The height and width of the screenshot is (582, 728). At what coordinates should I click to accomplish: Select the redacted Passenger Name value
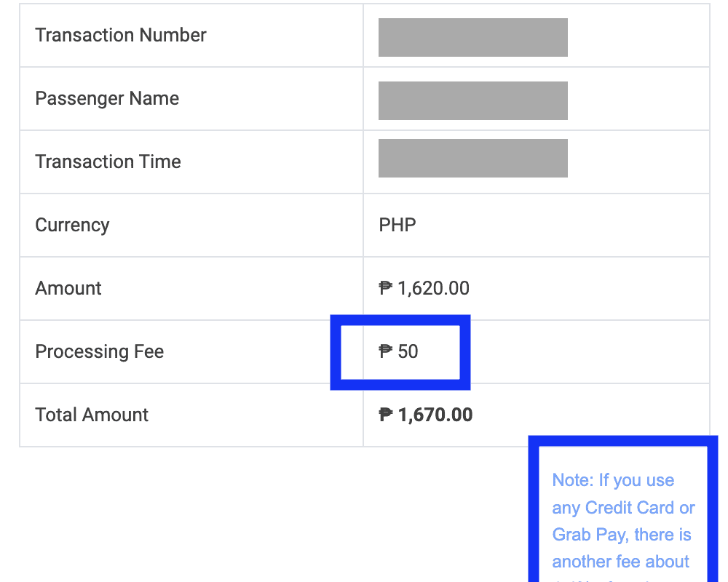[x=472, y=100]
